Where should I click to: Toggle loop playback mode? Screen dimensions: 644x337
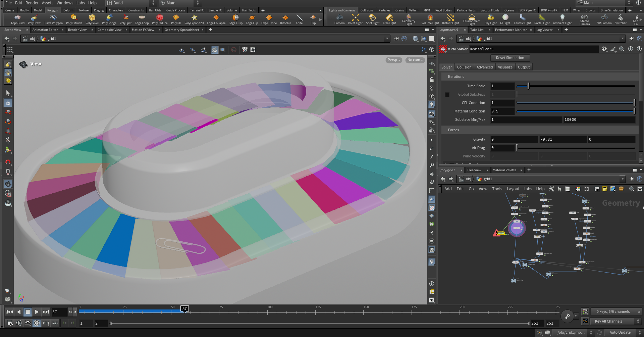coord(28,323)
